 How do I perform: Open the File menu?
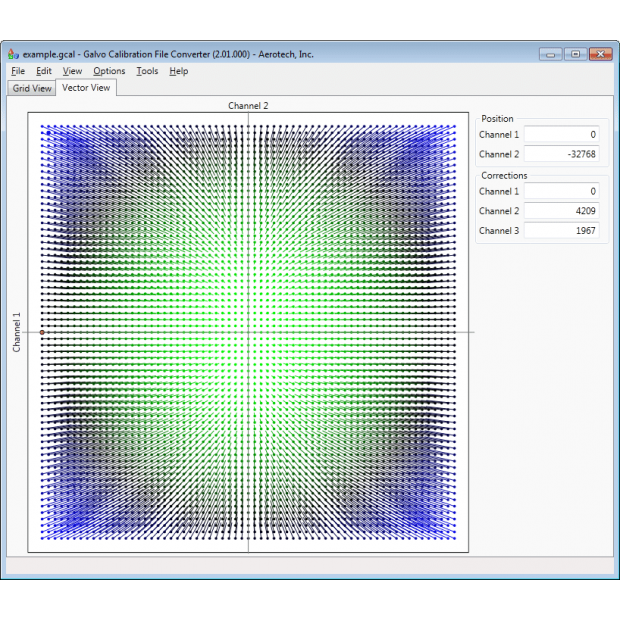tap(18, 71)
